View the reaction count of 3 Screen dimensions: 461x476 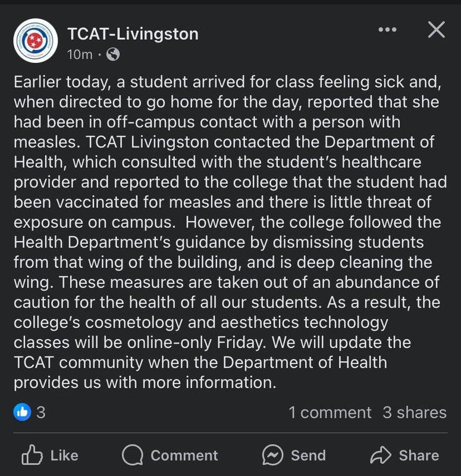coord(40,412)
